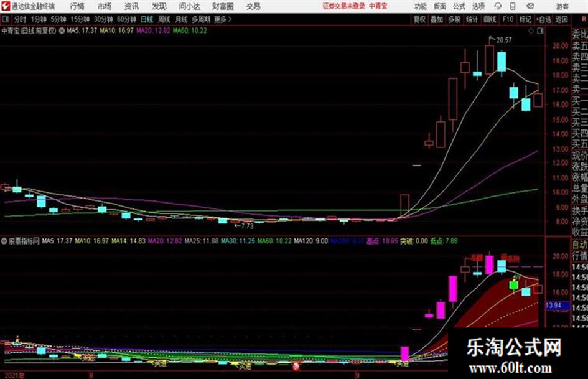Open the 资讯 menu
The width and height of the screenshot is (588, 379).
(132, 6)
